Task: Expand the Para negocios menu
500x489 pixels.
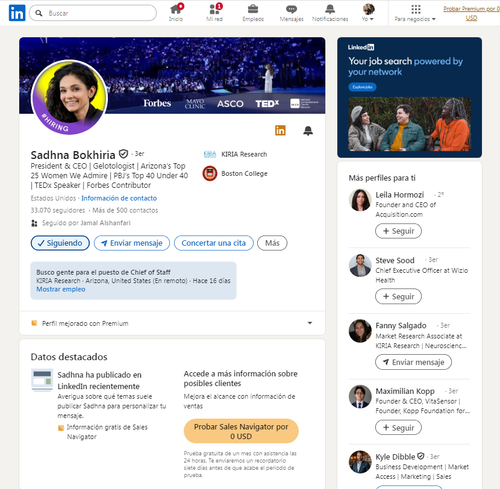Action: click(415, 13)
